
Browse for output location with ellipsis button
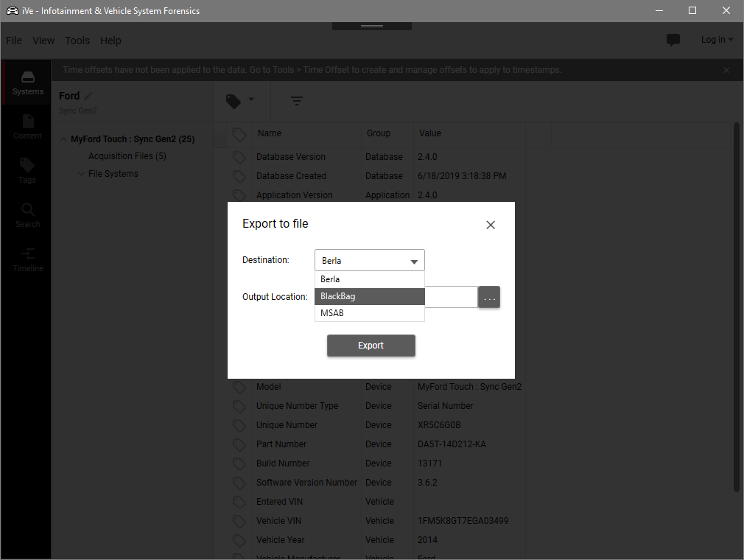[x=489, y=297]
